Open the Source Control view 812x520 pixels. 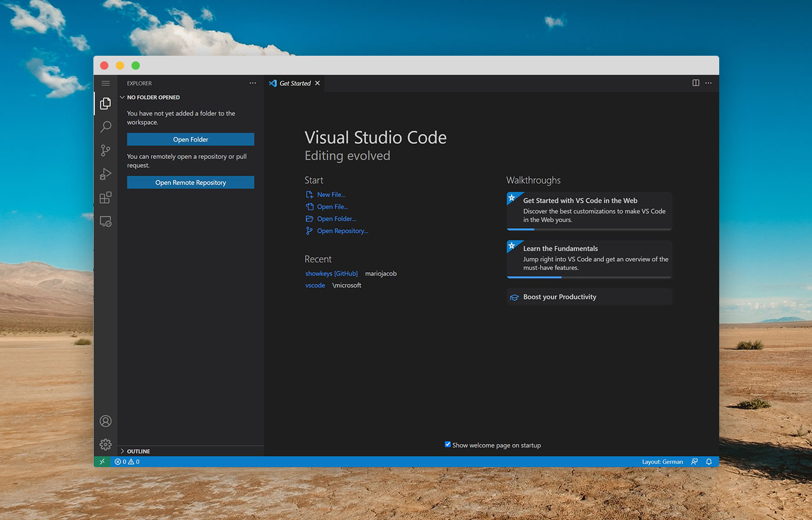(x=106, y=151)
